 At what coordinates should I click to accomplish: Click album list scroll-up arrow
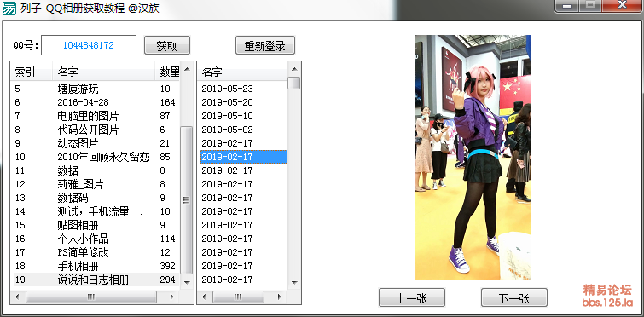pos(187,69)
